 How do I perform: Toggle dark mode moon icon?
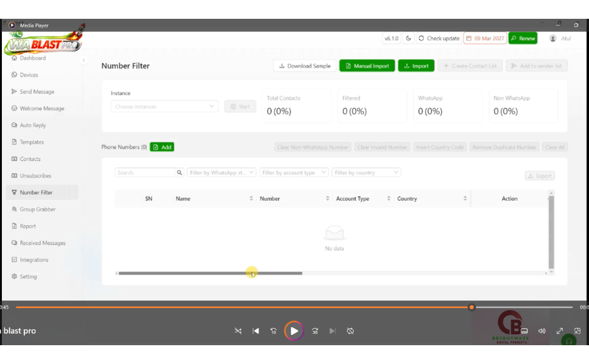[409, 38]
